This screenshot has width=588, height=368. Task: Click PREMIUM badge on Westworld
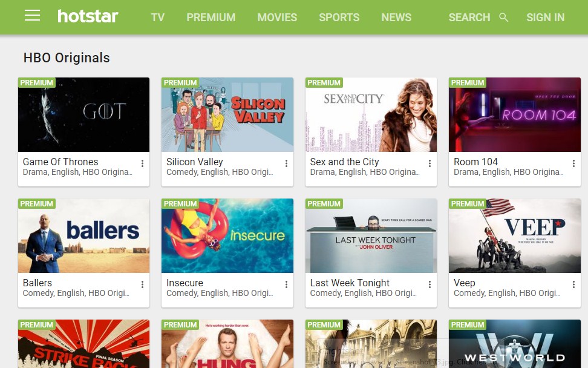468,325
